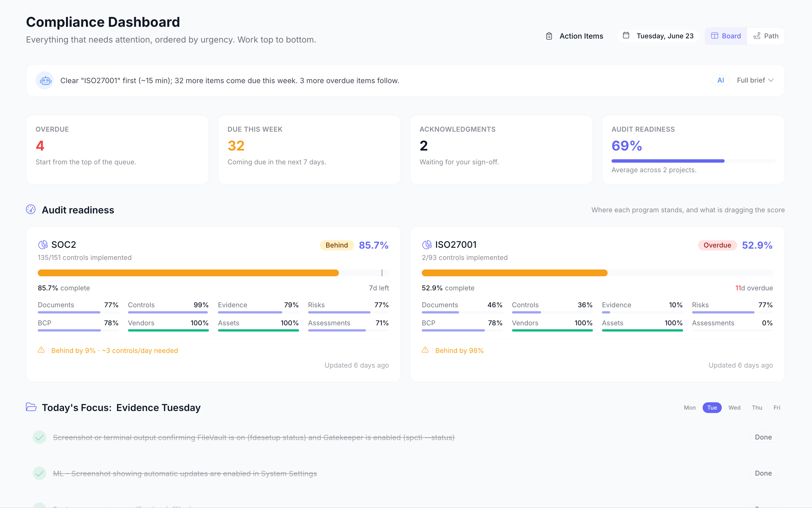The height and width of the screenshot is (508, 812).
Task: Click the SOC2 85.7% score
Action: point(374,245)
